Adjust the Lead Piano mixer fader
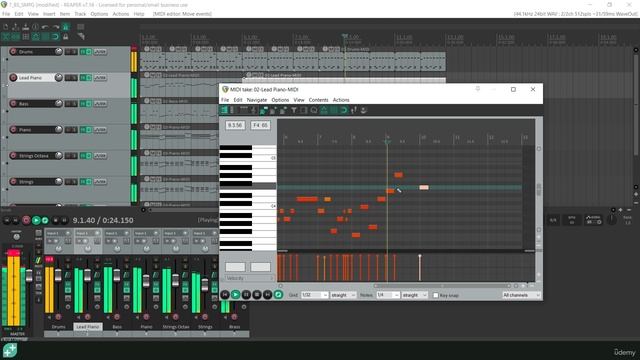 click(x=87, y=276)
